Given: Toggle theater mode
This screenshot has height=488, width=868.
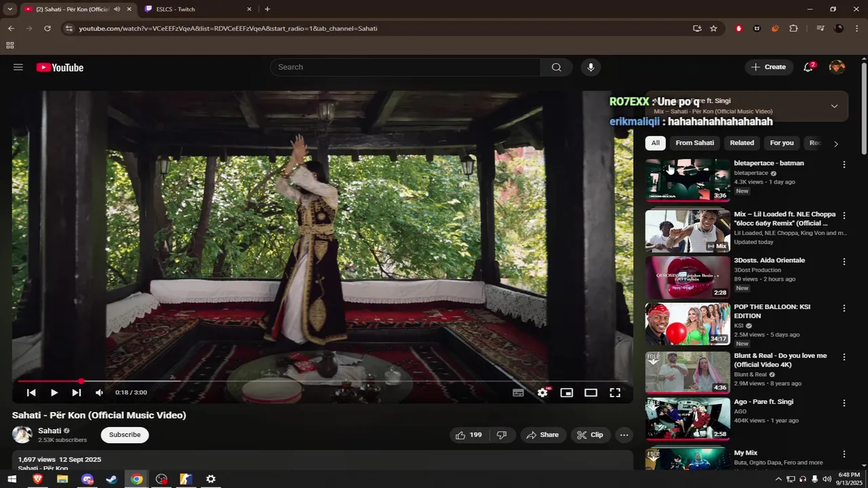Looking at the screenshot, I should tap(591, 392).
